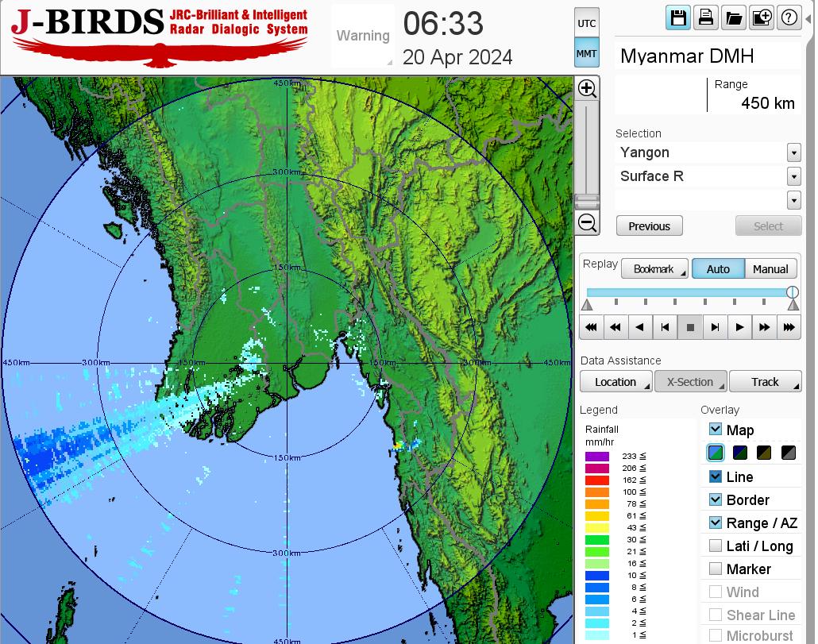Toggle the Wind overlay checkbox
This screenshot has width=818, height=644.
(716, 592)
